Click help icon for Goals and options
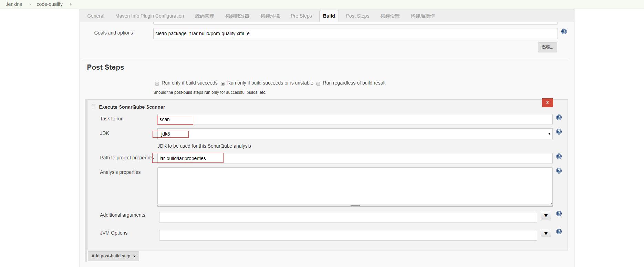This screenshot has height=267, width=644. (564, 31)
